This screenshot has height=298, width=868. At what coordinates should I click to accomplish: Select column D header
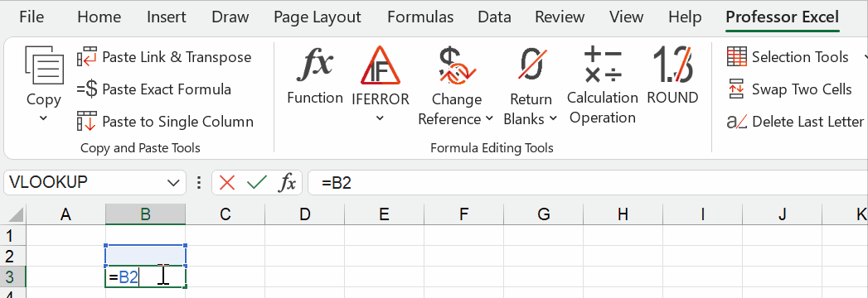[304, 214]
